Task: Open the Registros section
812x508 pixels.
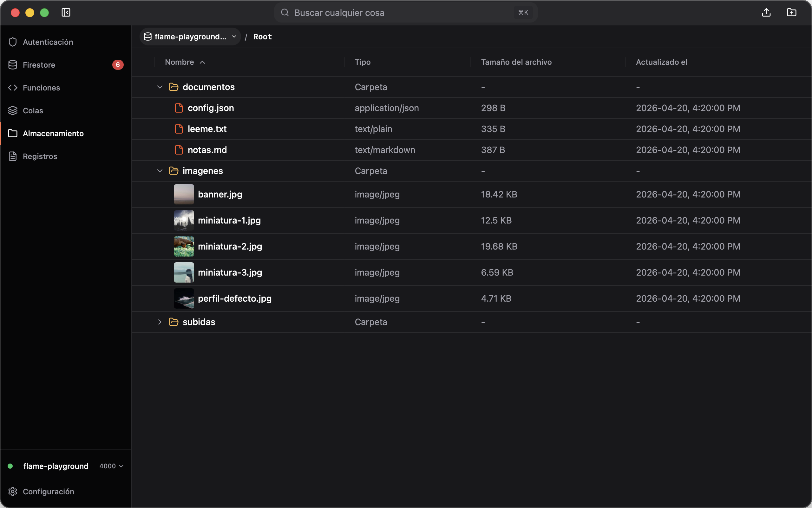Action: coord(66,156)
